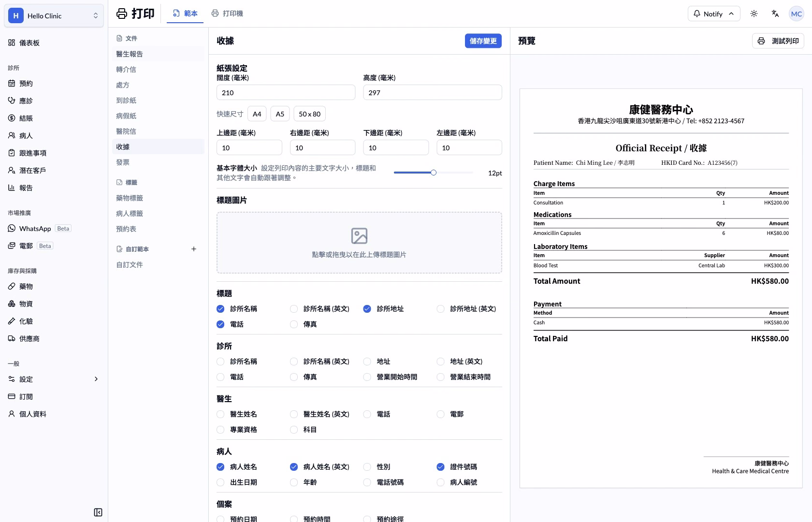Uncheck 診所地址 in 標題 section
The image size is (812, 522).
367,308
